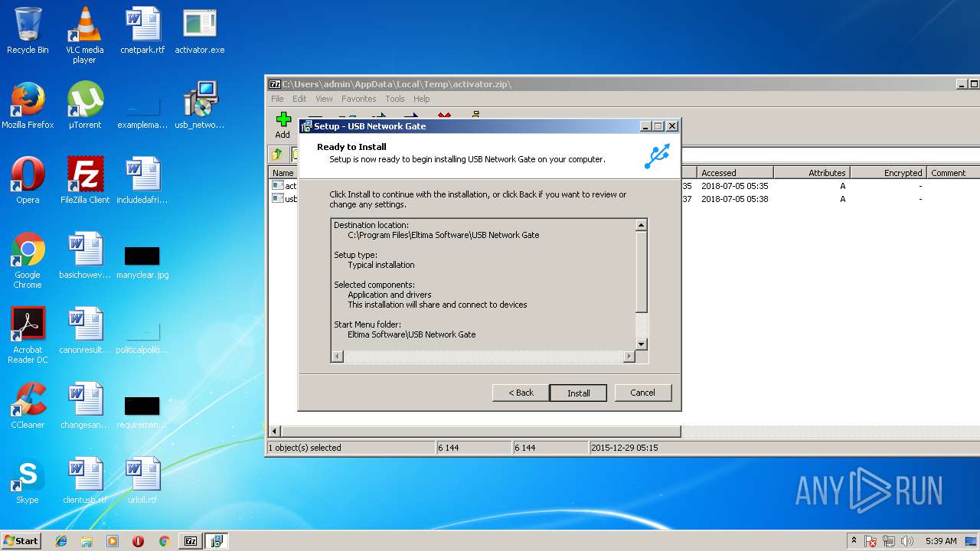Select the usb_netwo... installer desktop icon
Viewport: 980px width, 551px height.
(x=200, y=106)
